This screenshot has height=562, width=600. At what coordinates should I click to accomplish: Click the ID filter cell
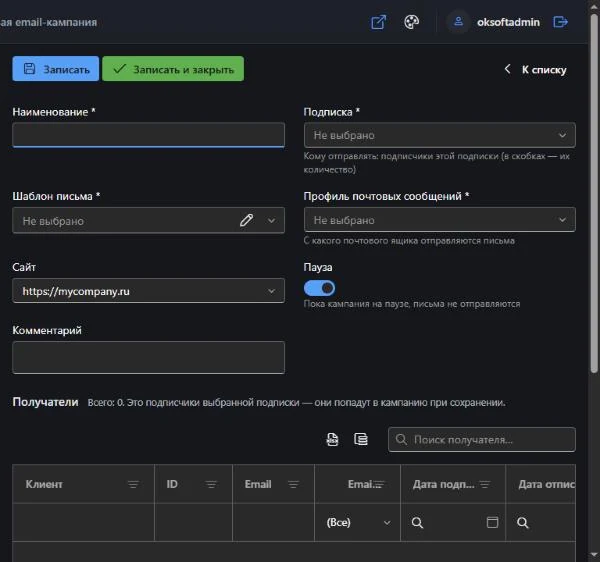[193, 522]
